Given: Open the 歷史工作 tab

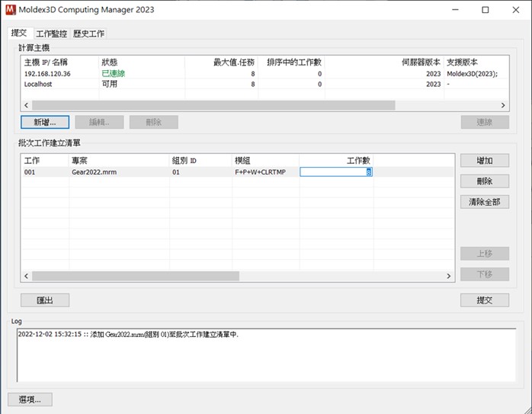Looking at the screenshot, I should (89, 34).
